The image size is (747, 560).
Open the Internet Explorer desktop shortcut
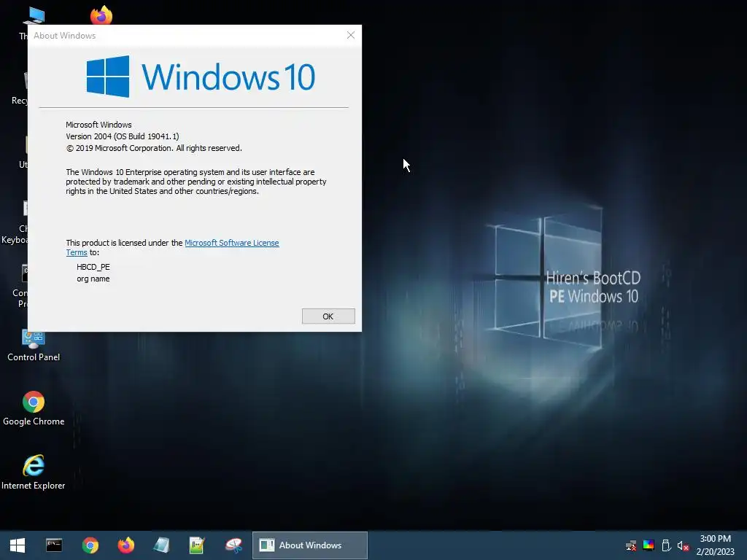tap(34, 472)
